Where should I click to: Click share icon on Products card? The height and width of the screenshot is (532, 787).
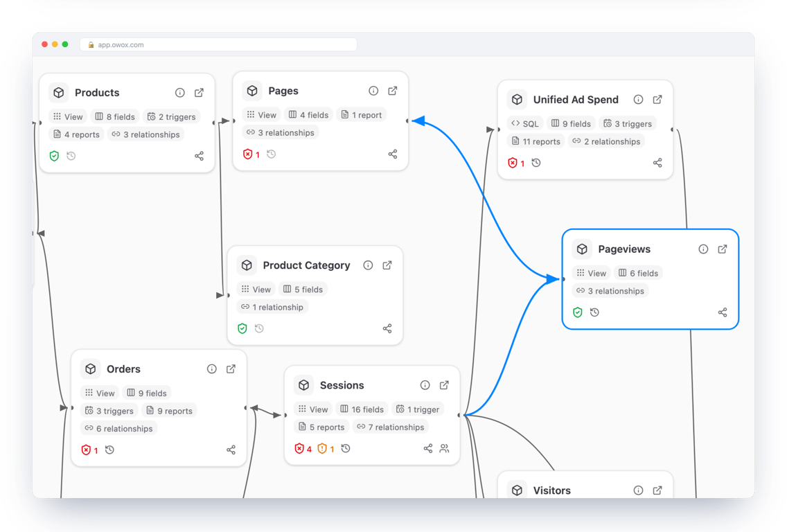click(x=200, y=156)
